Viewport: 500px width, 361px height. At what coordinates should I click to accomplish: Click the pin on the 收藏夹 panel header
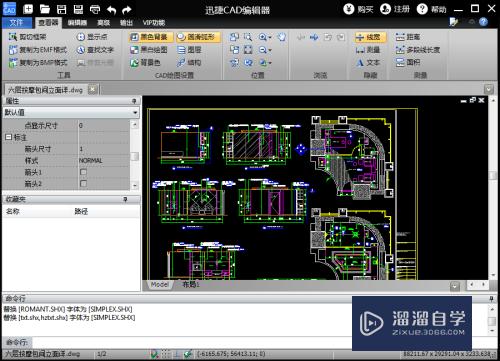click(125, 199)
